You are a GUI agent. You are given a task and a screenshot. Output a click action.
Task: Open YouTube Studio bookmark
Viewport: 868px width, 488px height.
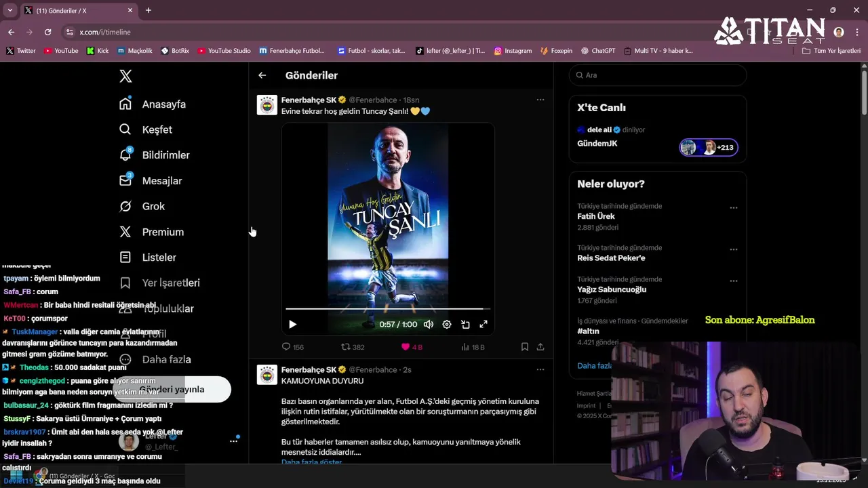[x=224, y=51]
